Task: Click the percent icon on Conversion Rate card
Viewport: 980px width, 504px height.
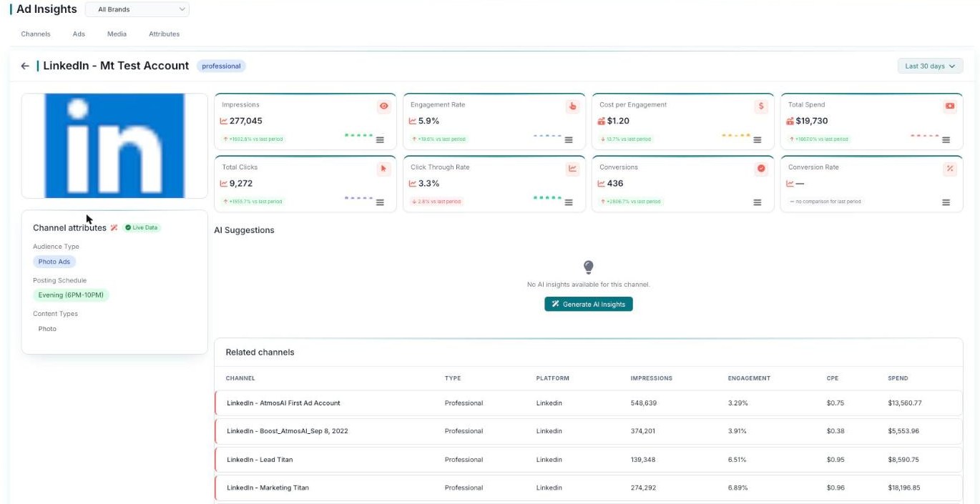Action: point(950,169)
